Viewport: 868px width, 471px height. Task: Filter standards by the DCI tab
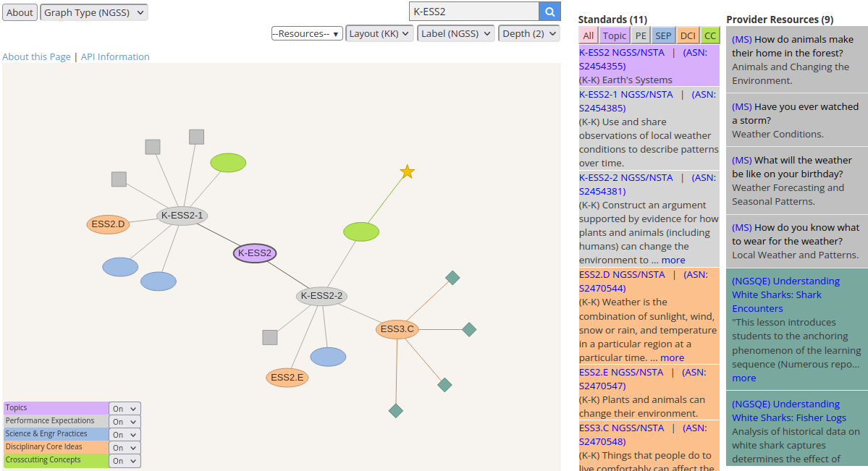[x=688, y=35]
